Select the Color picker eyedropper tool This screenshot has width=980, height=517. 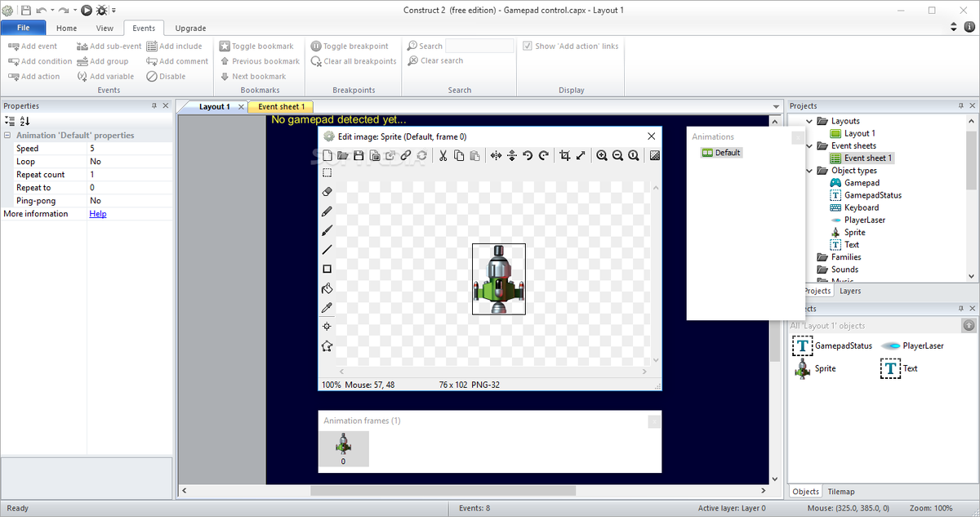[327, 308]
